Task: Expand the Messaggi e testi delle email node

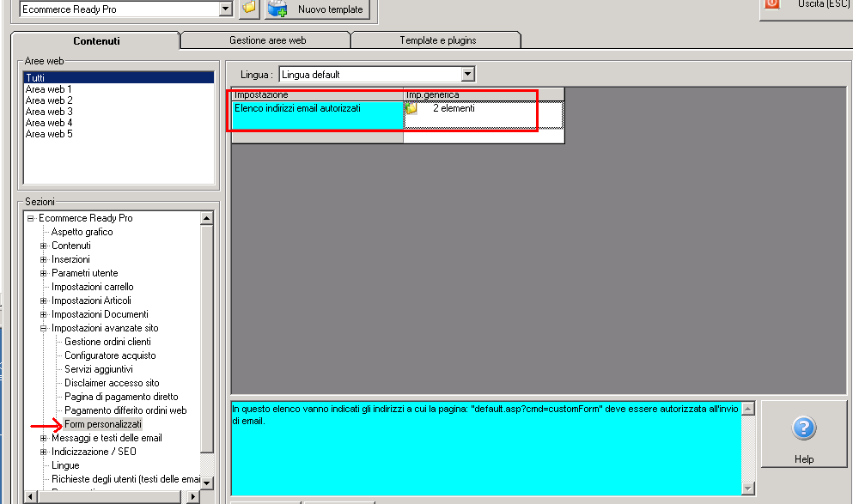Action: click(x=44, y=438)
